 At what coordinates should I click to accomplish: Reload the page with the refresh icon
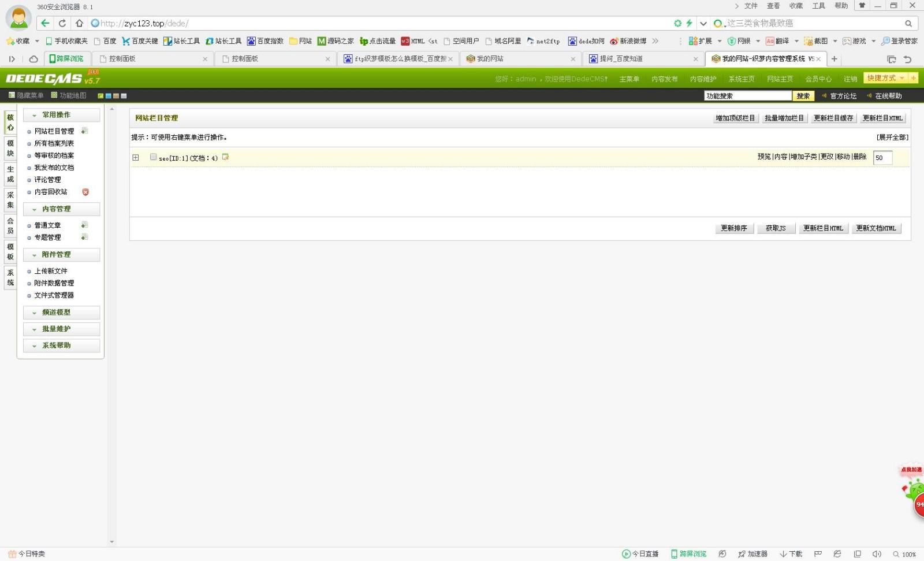coord(62,23)
